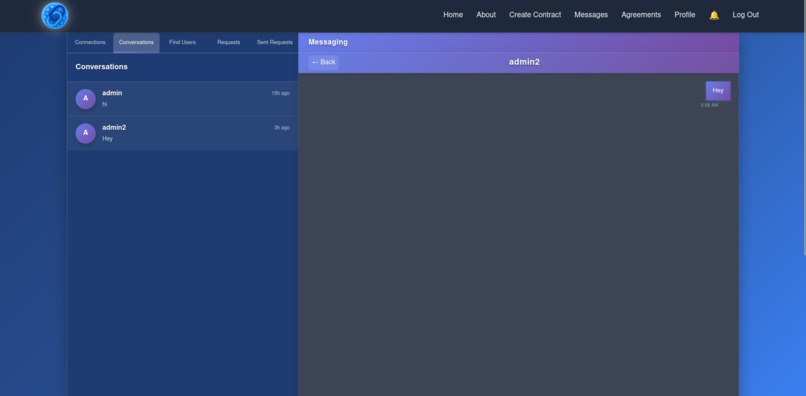Screen dimensions: 806x396
Task: Click the admin2 chat header title
Action: [x=524, y=62]
